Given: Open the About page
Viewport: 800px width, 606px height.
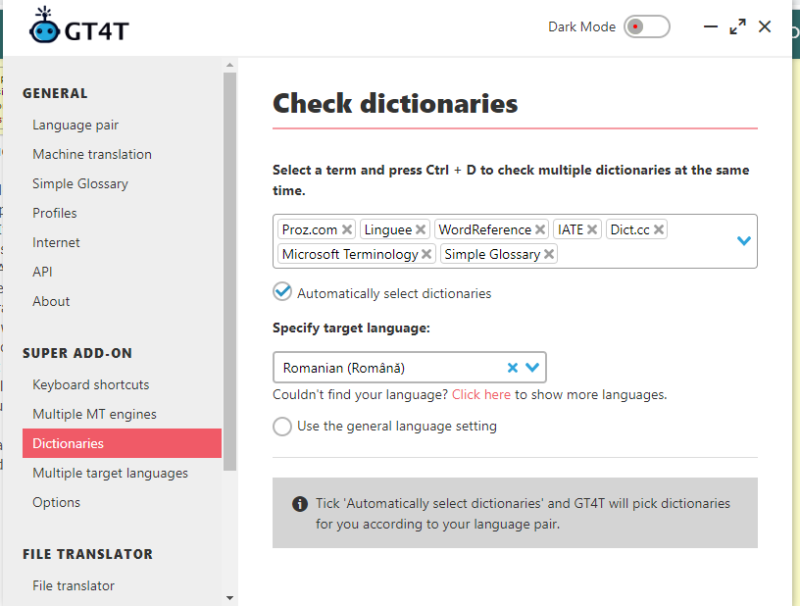Looking at the screenshot, I should point(51,301).
